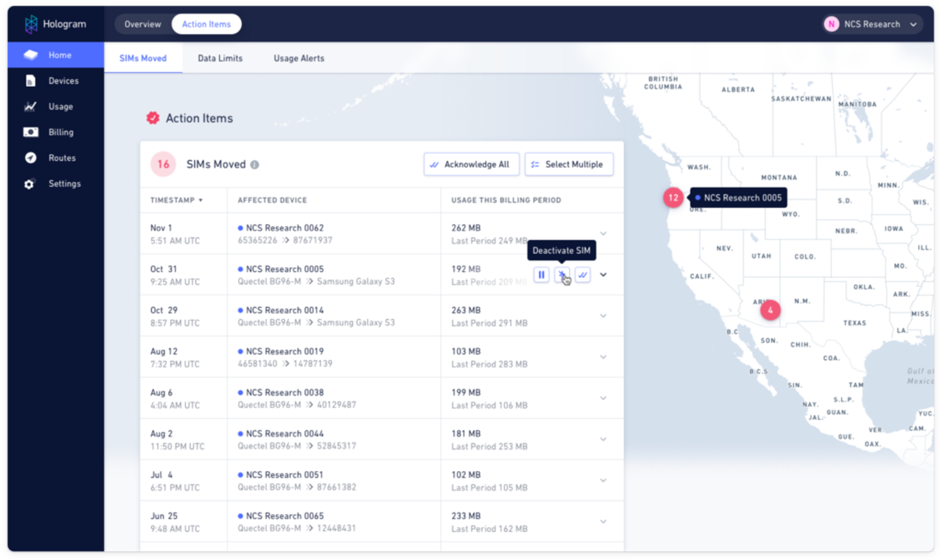This screenshot has height=560, width=941.
Task: Switch to the Overview tab
Action: (x=143, y=24)
